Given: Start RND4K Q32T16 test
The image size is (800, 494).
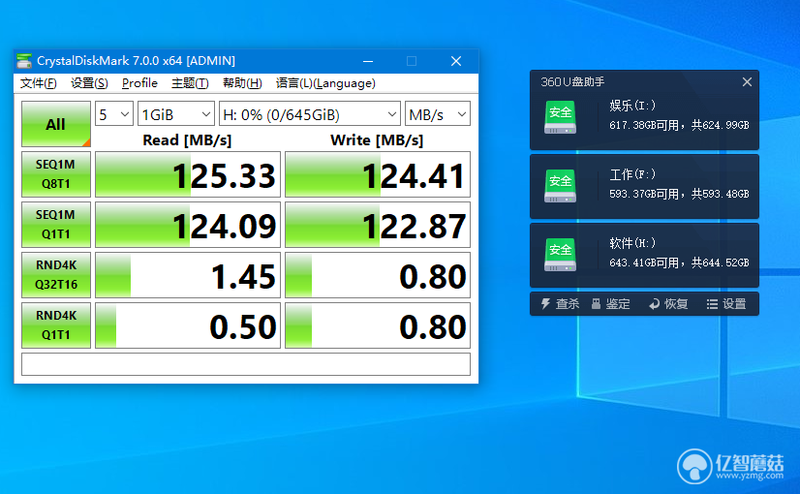Looking at the screenshot, I should pos(56,275).
